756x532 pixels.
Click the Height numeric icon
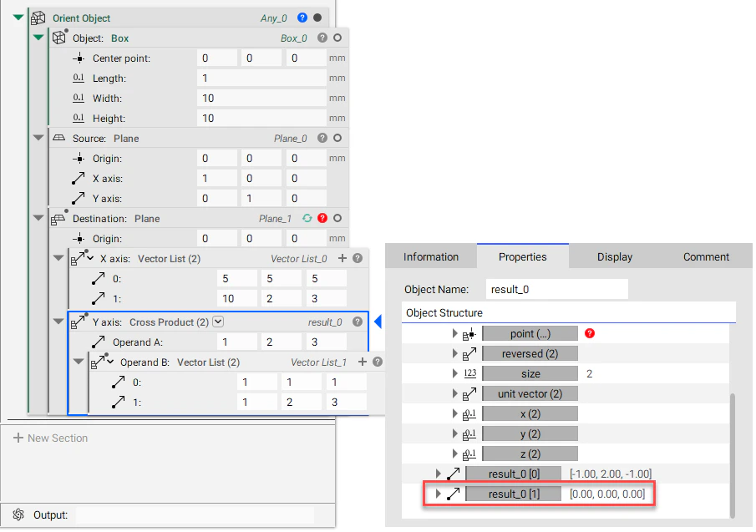click(x=79, y=118)
